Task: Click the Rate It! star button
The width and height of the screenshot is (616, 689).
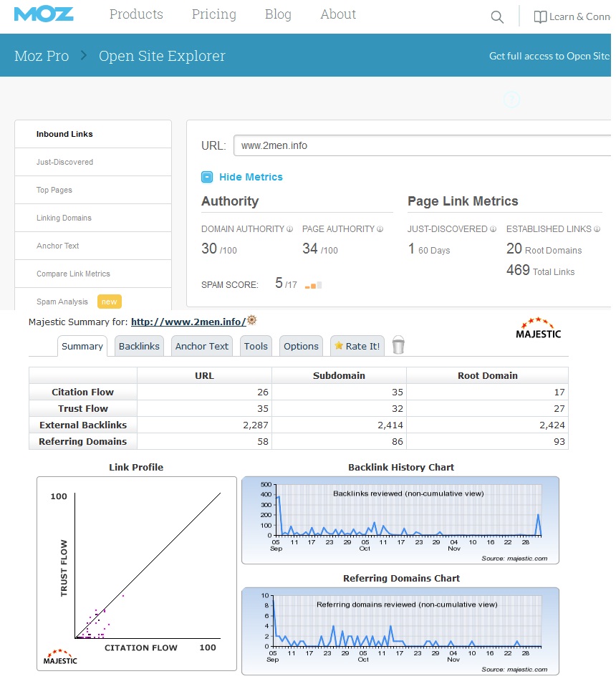Action: click(x=357, y=346)
